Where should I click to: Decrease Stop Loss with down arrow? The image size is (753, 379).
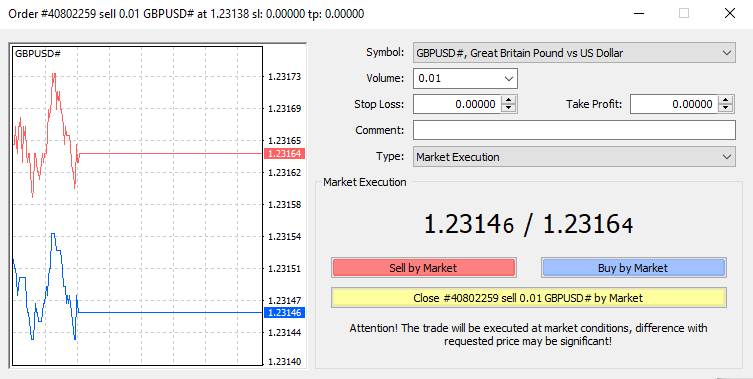point(509,108)
